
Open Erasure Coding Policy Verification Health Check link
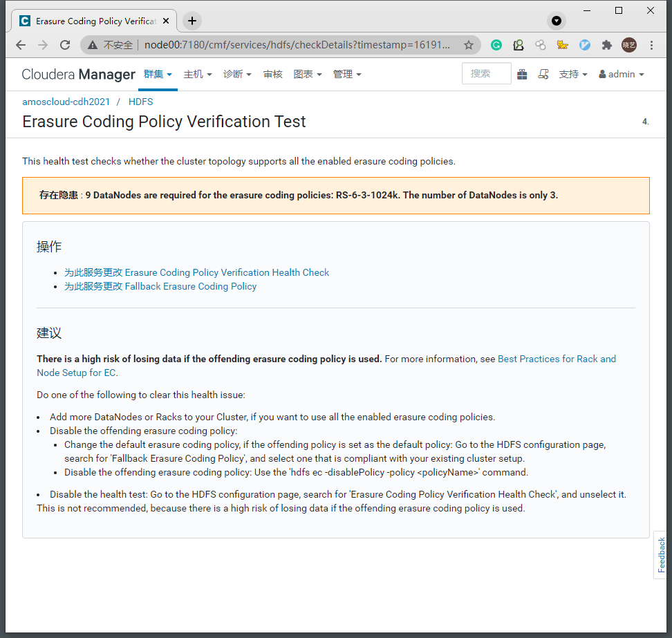pyautogui.click(x=197, y=272)
